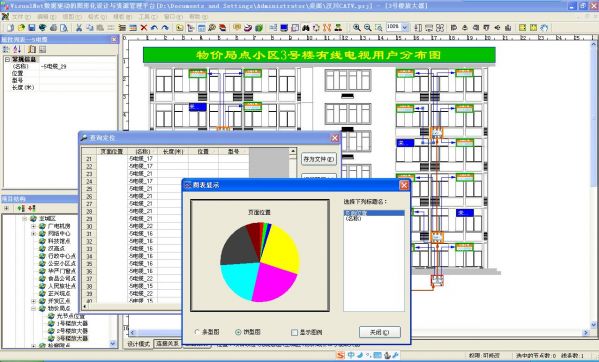Click the Undo arrow icon
This screenshot has height=362, width=599.
click(154, 28)
